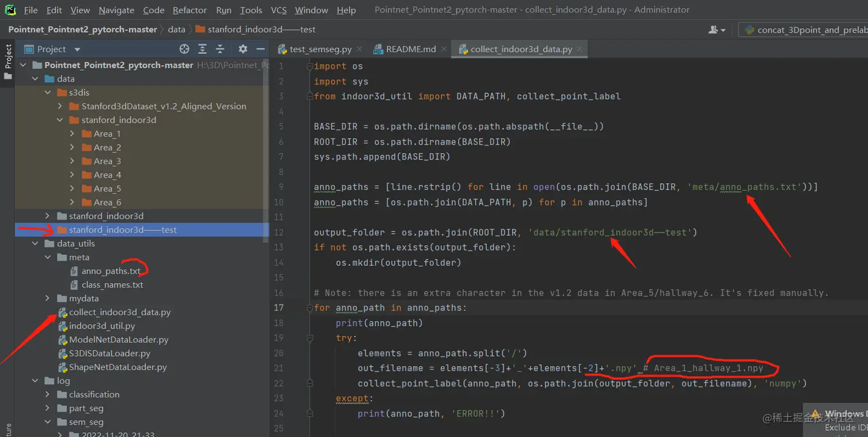Click line number 12 in the gutter
The width and height of the screenshot is (868, 437).
pos(279,232)
